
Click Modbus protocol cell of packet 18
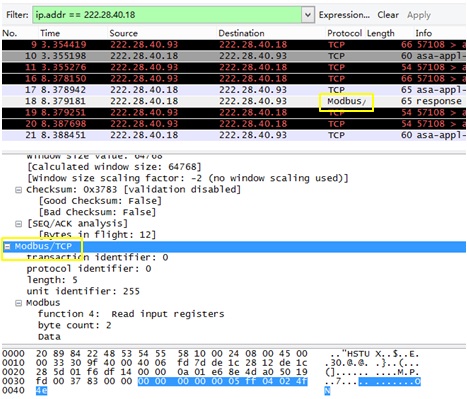tap(347, 101)
